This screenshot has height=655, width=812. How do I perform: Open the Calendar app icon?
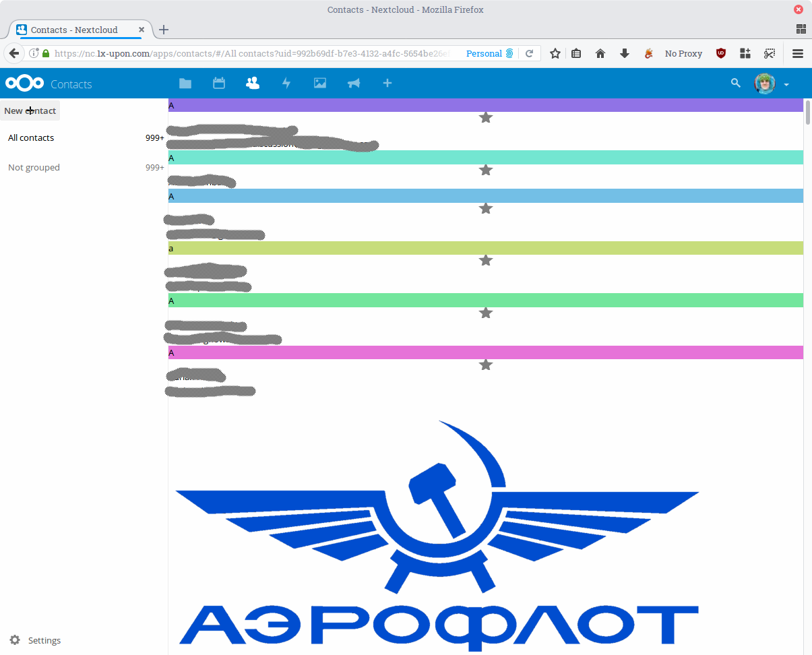click(x=219, y=83)
